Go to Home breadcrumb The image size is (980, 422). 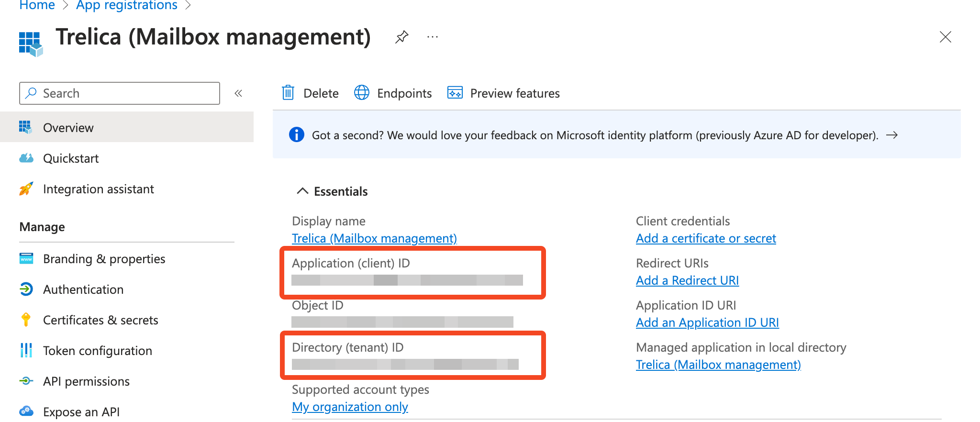pyautogui.click(x=37, y=5)
